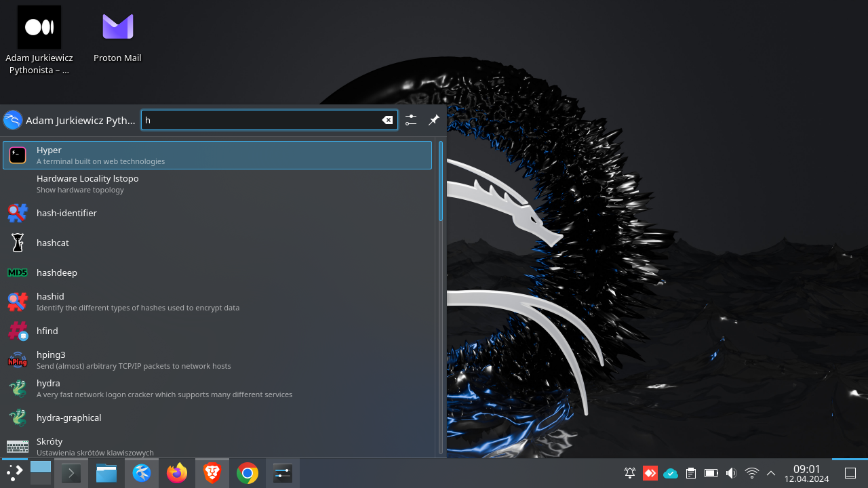Launch hfind from the launcher

47,331
